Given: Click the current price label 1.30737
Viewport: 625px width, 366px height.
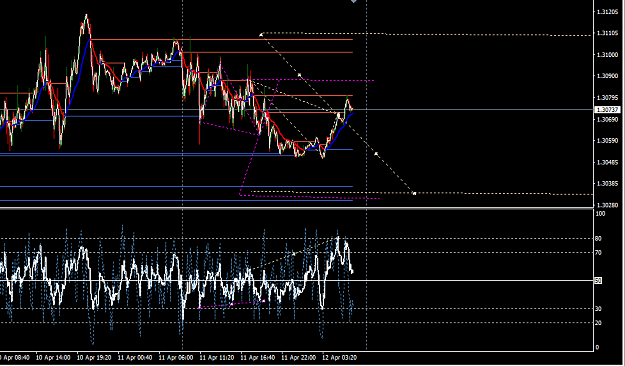Looking at the screenshot, I should tap(607, 110).
